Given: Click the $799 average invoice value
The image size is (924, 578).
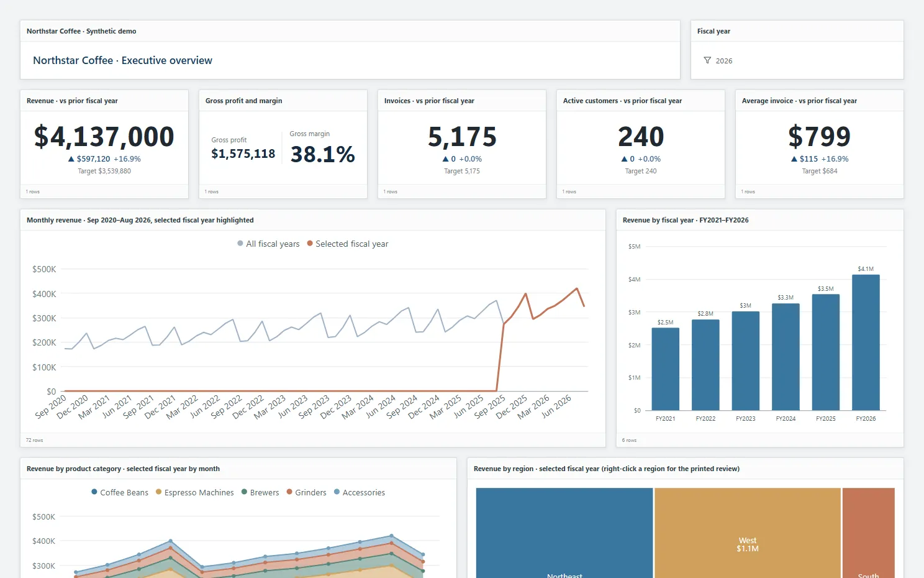Looking at the screenshot, I should pyautogui.click(x=820, y=137).
